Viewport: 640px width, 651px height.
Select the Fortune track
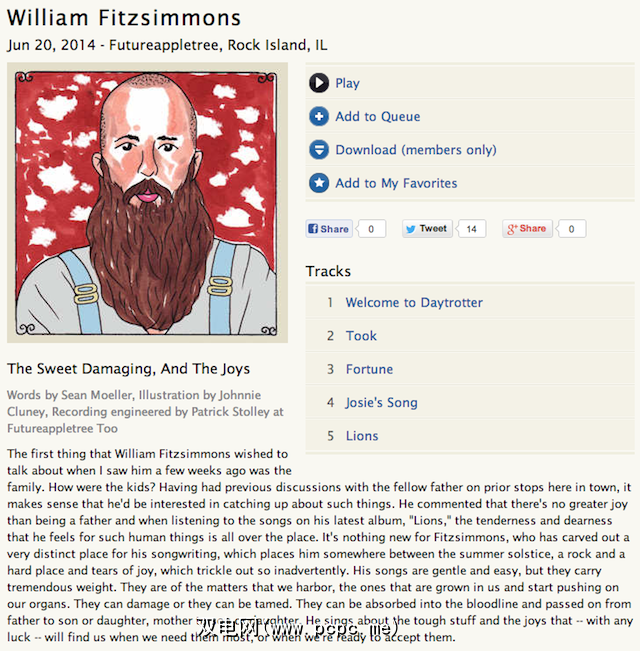pos(369,369)
